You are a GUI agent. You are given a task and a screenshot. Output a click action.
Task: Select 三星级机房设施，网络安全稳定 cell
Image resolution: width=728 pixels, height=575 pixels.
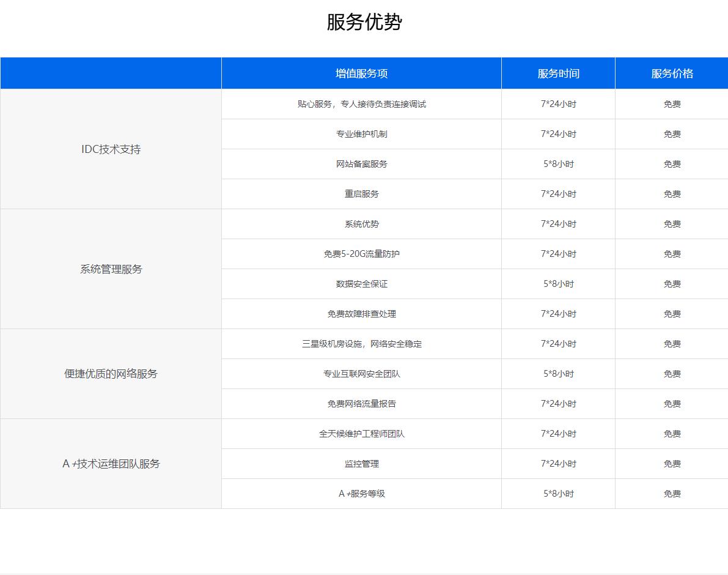(361, 344)
